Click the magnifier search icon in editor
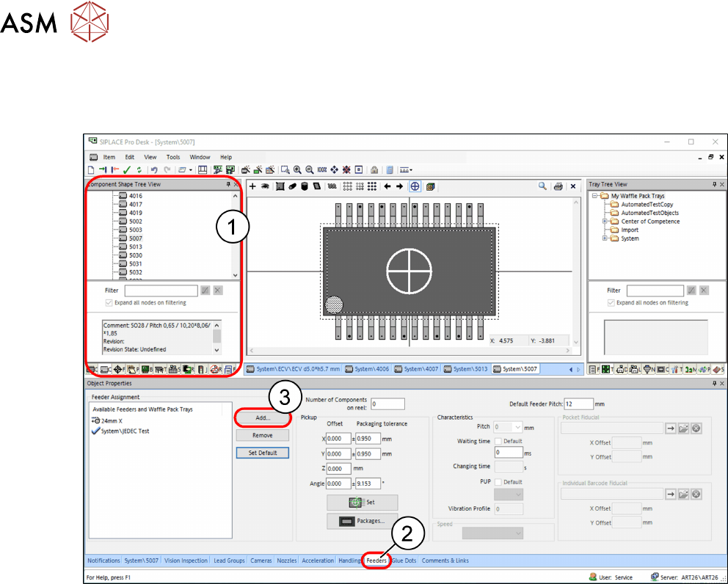This screenshot has width=728, height=584. click(542, 186)
